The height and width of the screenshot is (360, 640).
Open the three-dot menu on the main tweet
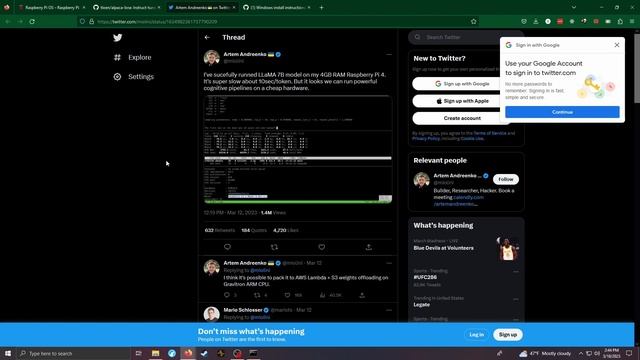(x=389, y=54)
